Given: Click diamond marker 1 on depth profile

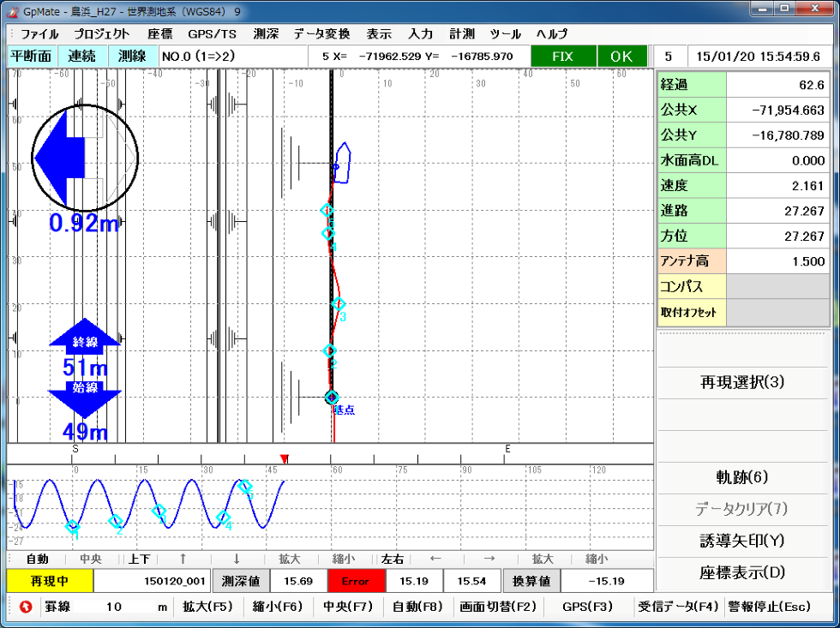Looking at the screenshot, I should (x=73, y=526).
